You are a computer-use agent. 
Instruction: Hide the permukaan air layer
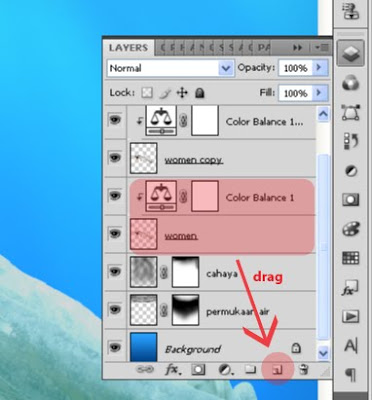115,309
